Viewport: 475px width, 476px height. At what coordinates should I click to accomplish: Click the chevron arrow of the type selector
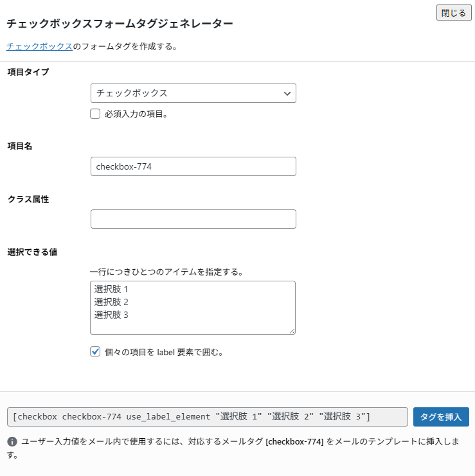coord(287,94)
